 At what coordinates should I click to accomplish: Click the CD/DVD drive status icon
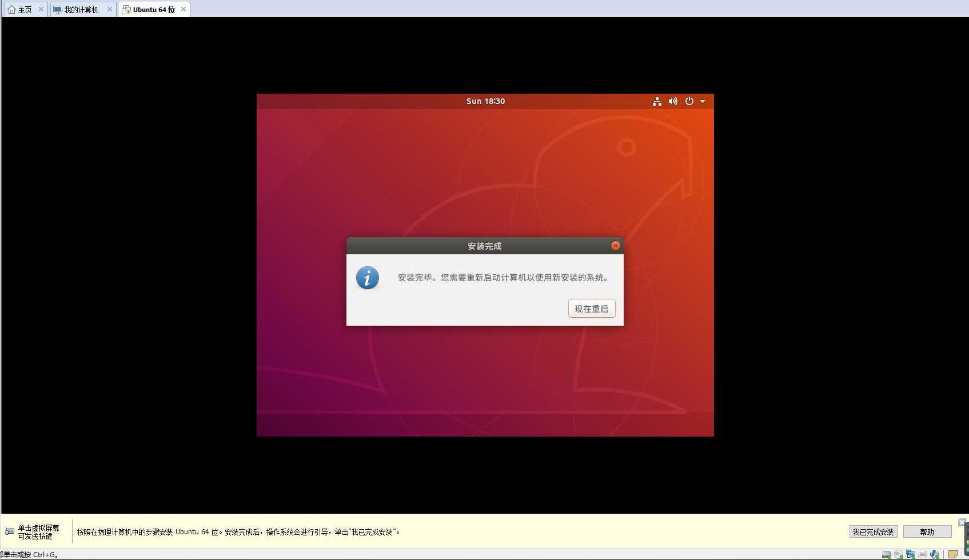(x=899, y=554)
